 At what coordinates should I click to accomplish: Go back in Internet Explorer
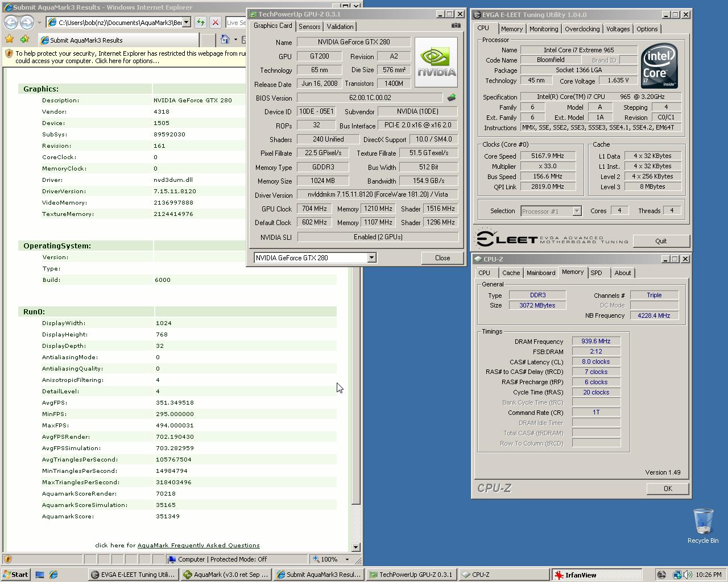[x=11, y=22]
